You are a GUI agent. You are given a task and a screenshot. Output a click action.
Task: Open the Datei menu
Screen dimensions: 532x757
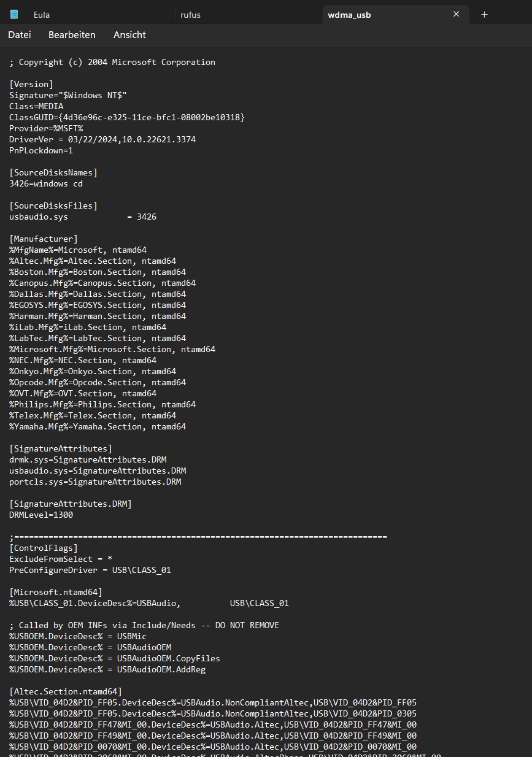tap(20, 35)
